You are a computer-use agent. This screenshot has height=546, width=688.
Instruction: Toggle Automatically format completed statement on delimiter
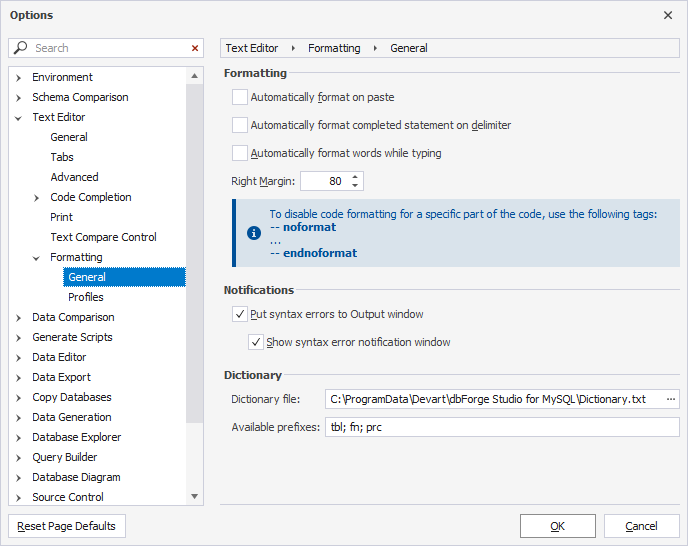click(240, 126)
